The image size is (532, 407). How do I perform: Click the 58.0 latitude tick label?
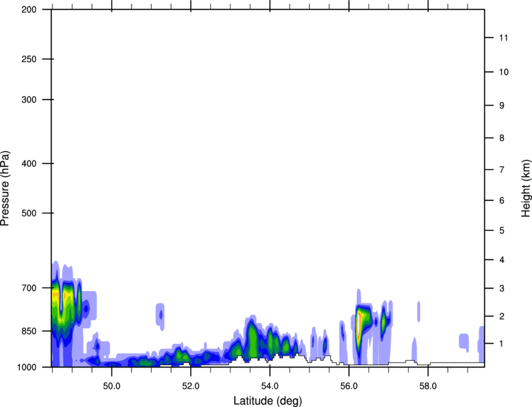point(428,386)
